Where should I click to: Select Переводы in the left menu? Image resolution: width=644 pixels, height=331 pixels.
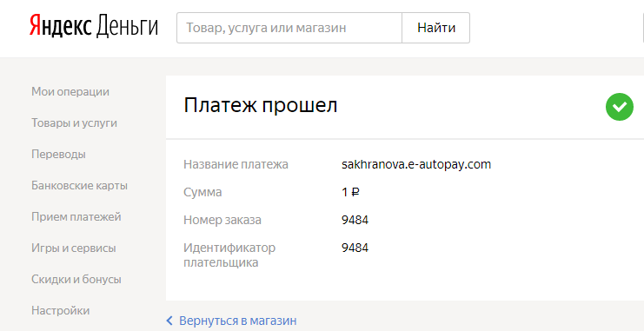pyautogui.click(x=59, y=155)
